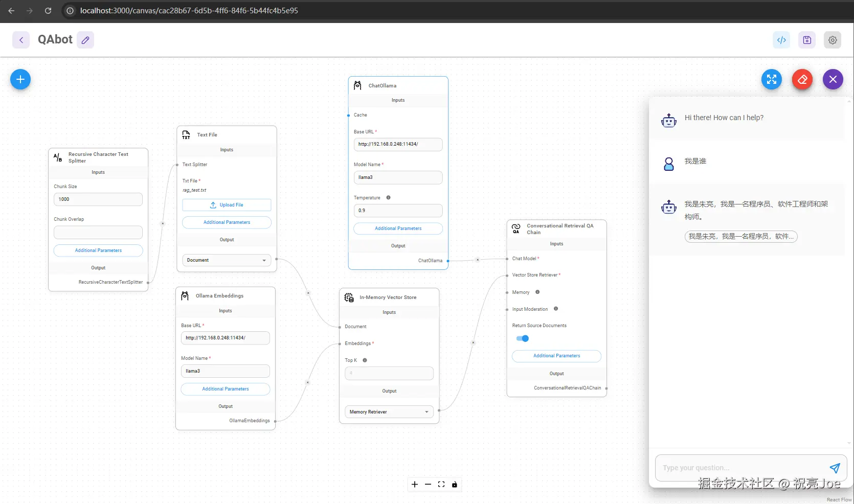Image resolution: width=854 pixels, height=504 pixels.
Task: Click the browser address bar URL
Action: click(x=189, y=11)
